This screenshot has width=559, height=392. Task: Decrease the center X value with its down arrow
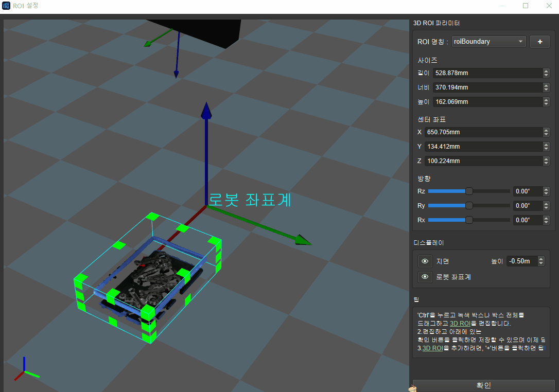[x=546, y=134]
